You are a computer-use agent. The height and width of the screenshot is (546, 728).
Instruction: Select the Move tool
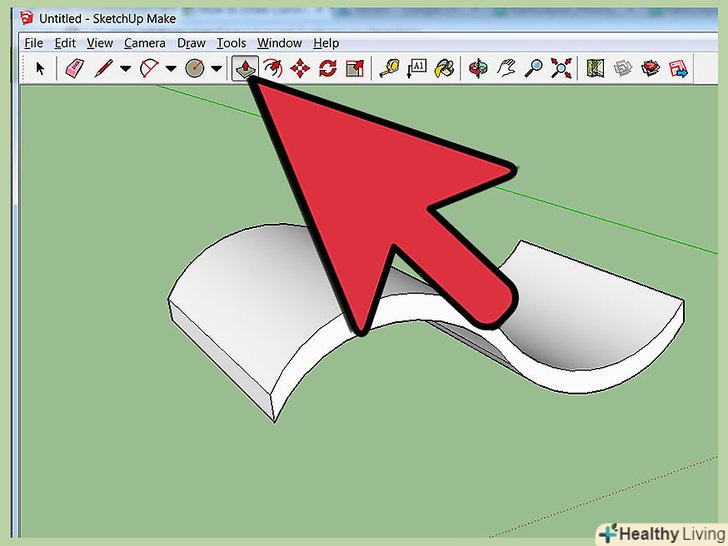coord(299,68)
